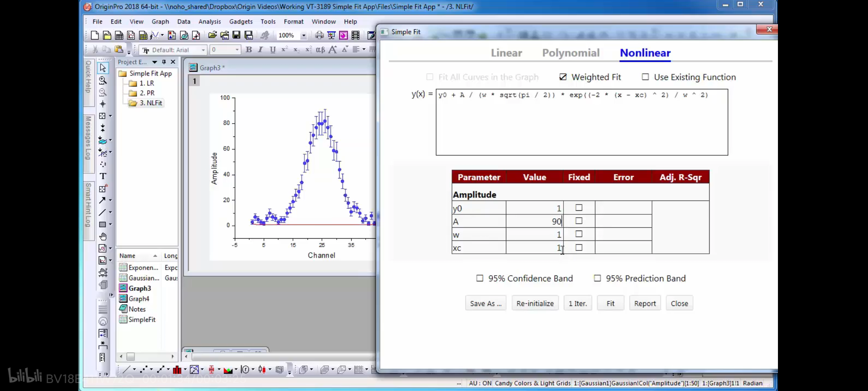Screen dimensions: 868x391
Task: Toggle Underline text formatting
Action: tap(272, 50)
